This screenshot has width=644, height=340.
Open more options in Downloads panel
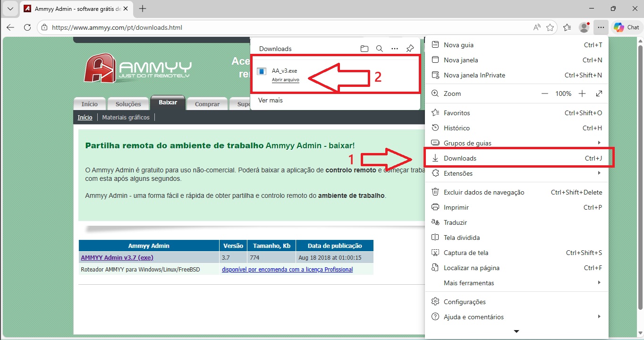tap(395, 49)
